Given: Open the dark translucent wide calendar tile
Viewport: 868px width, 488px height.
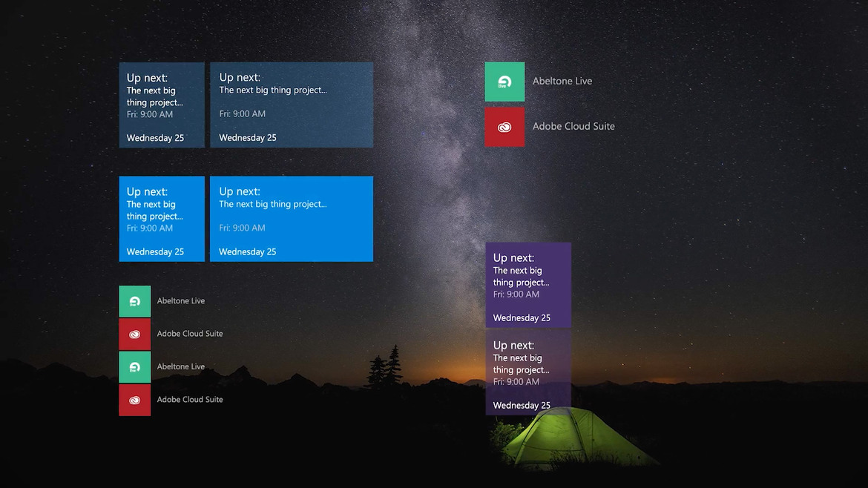Looking at the screenshot, I should [x=291, y=105].
